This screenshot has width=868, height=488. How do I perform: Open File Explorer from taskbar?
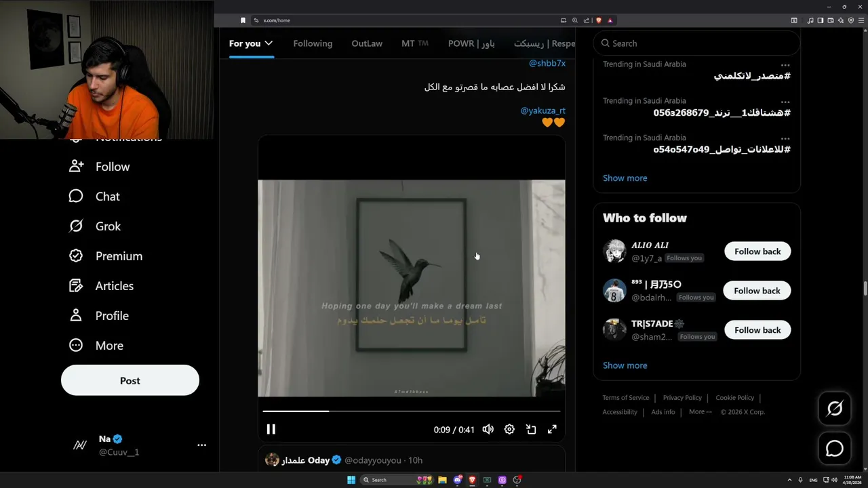click(442, 480)
